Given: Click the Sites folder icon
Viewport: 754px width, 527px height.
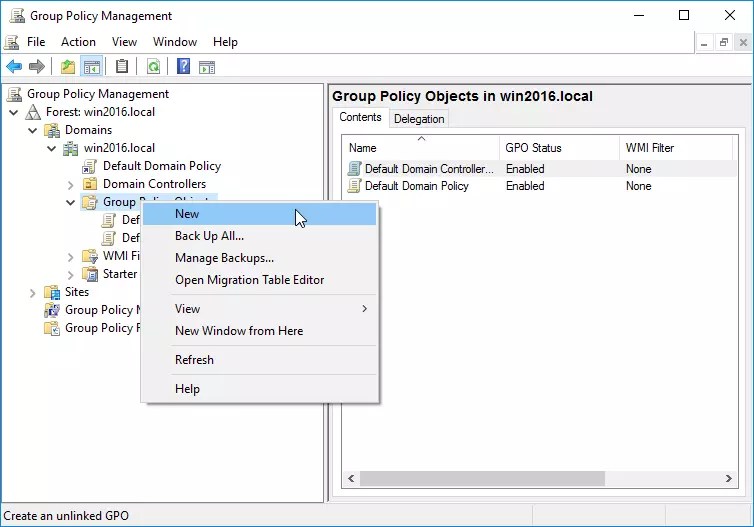Looking at the screenshot, I should (52, 292).
